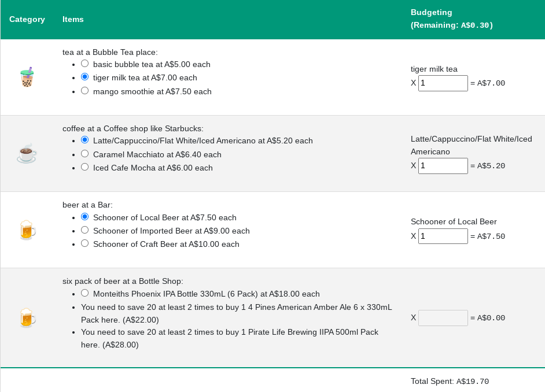545x392 pixels.
Task: Select the tiger milk tea option
Action: pyautogui.click(x=85, y=77)
